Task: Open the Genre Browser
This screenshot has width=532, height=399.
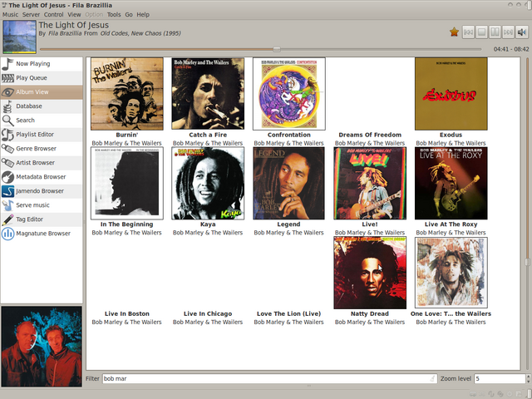Action: (42, 149)
